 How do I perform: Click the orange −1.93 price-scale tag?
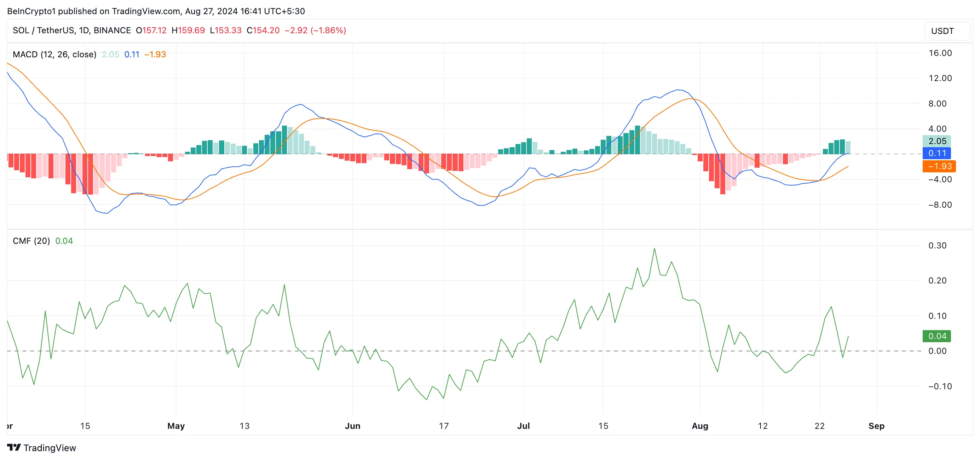click(x=939, y=166)
